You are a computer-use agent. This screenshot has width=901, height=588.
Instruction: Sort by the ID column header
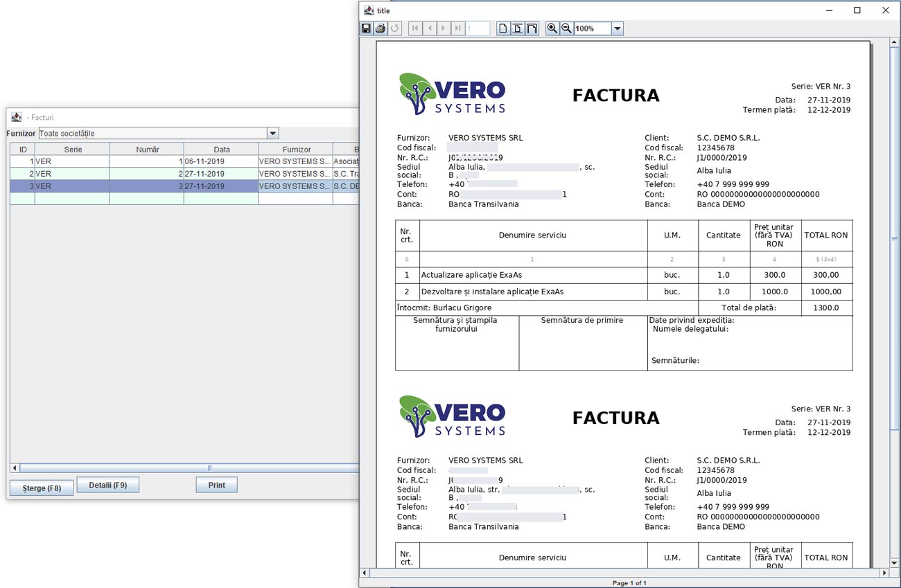23,149
